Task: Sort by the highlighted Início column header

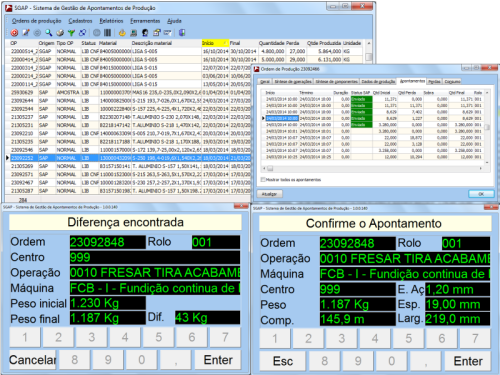Action: [x=215, y=43]
